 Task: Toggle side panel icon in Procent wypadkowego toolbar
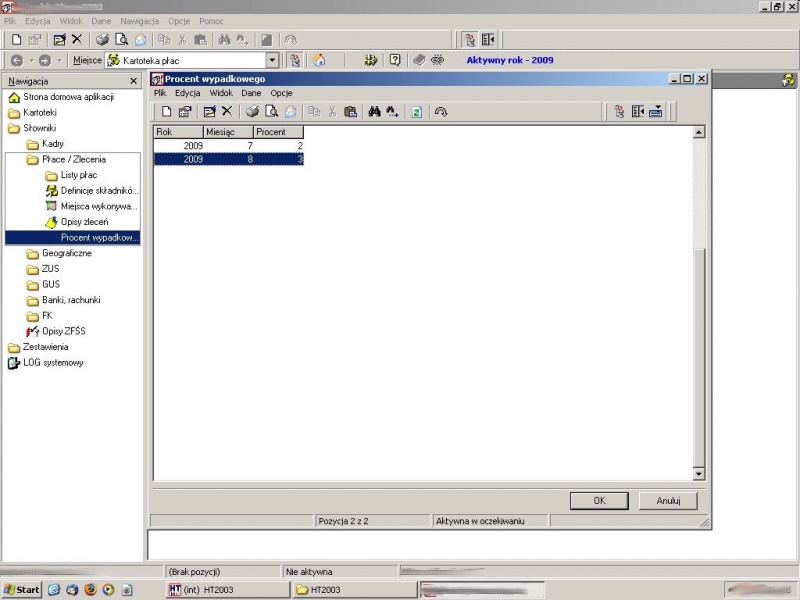[x=638, y=112]
